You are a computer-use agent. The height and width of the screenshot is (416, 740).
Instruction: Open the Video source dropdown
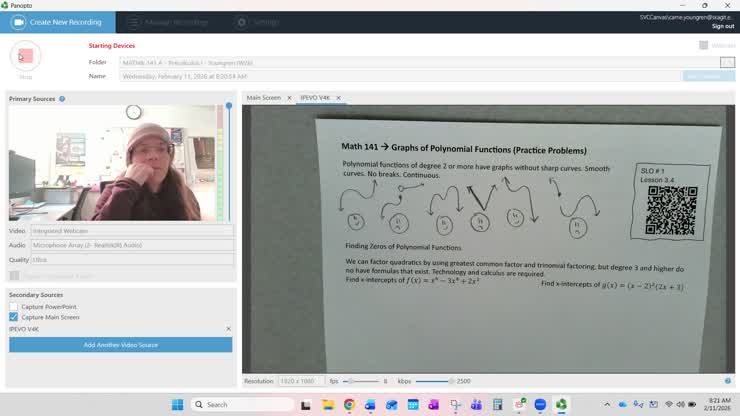[x=132, y=231]
